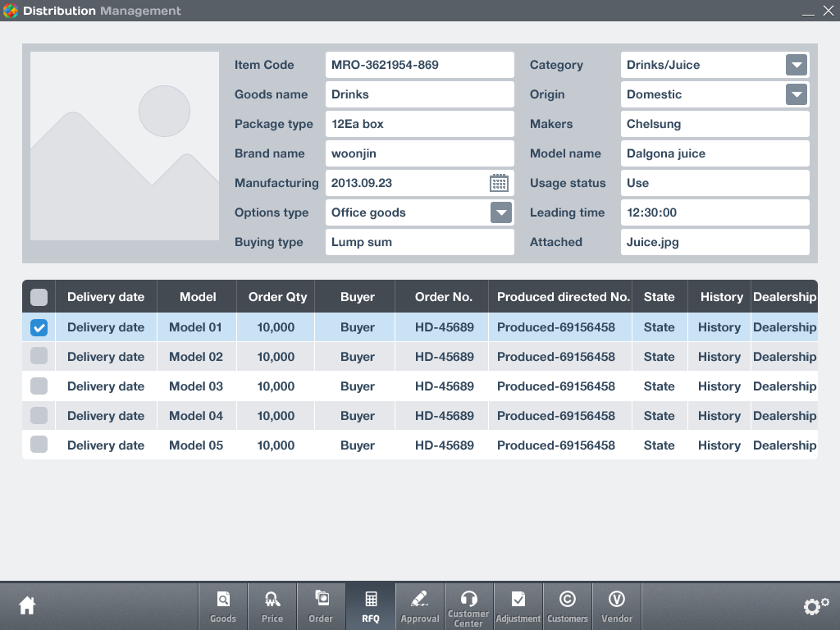Viewport: 840px width, 630px height.
Task: Check the Model 03 row checkbox
Action: click(38, 386)
